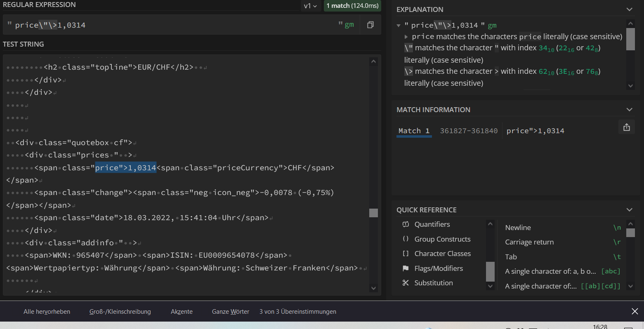This screenshot has height=329, width=644.
Task: Collapse the Match Information panel
Action: 629,110
